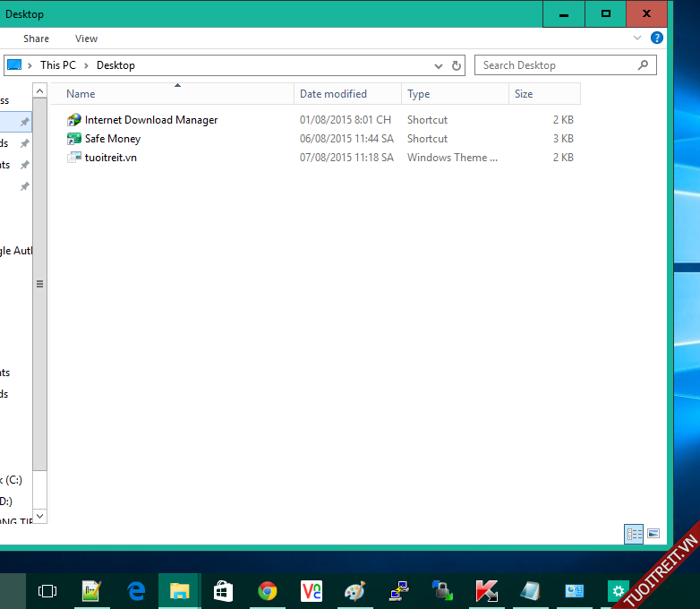Image resolution: width=700 pixels, height=609 pixels.
Task: Switch to Details view layout
Action: [635, 534]
